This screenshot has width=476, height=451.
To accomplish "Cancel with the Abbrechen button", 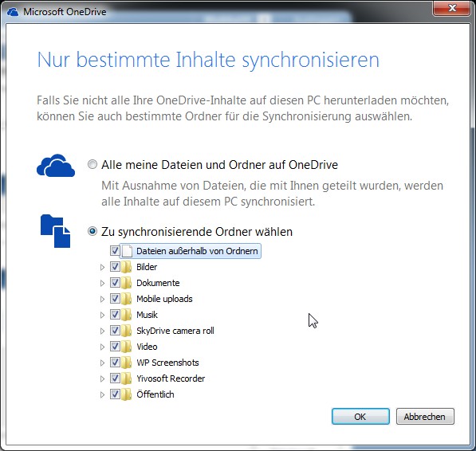I will 425,417.
